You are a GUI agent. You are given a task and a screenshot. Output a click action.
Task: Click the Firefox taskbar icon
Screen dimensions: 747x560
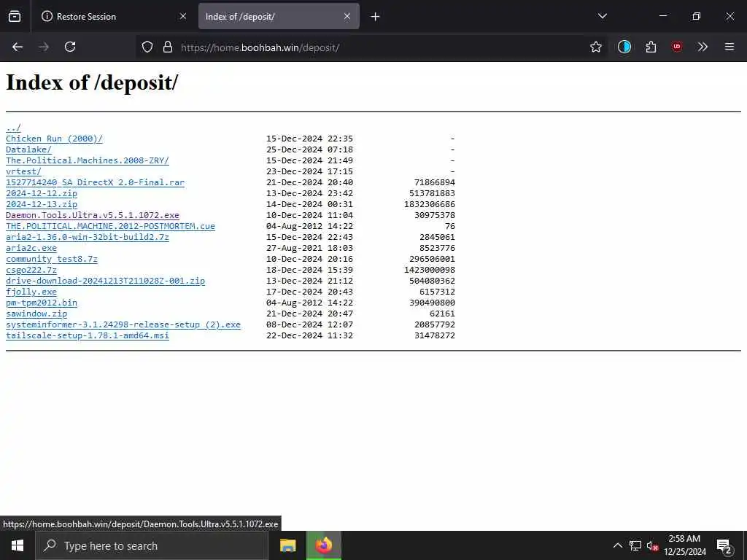click(323, 545)
